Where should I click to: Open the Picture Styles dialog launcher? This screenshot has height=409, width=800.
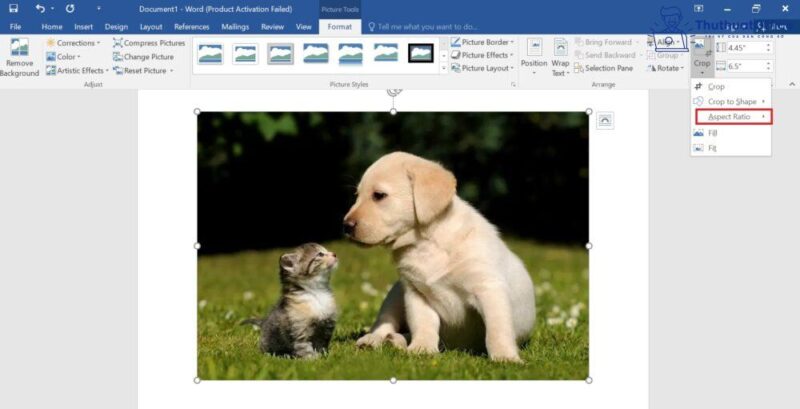pos(513,84)
